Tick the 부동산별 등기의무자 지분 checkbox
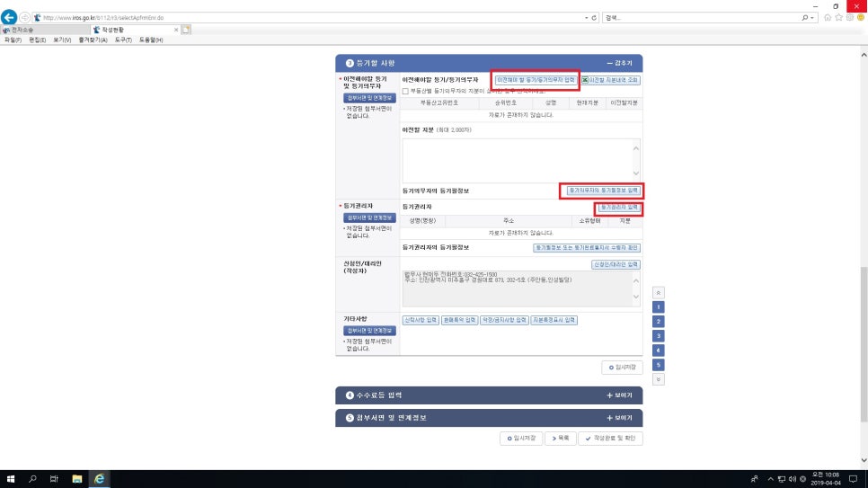This screenshot has height=488, width=868. coord(406,92)
